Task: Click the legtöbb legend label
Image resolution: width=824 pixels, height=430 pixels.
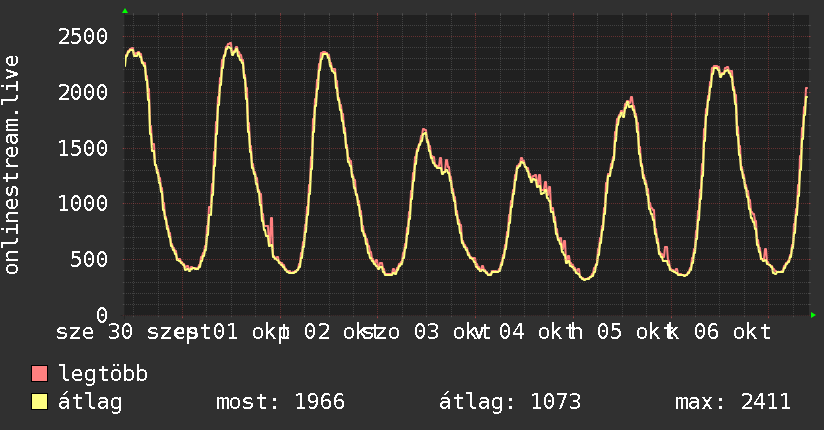Action: coord(103,374)
